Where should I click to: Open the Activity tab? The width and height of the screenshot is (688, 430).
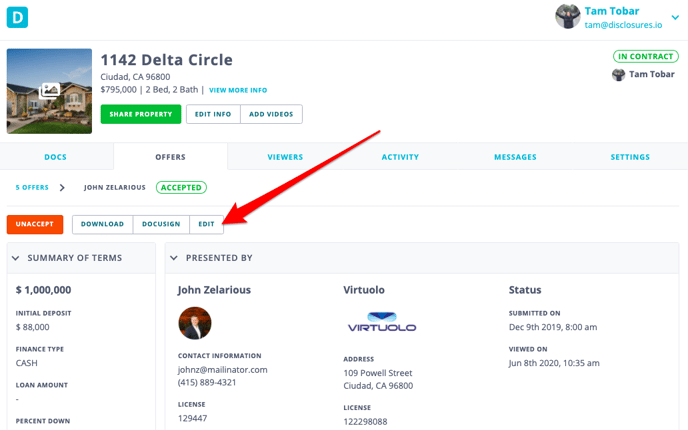[400, 157]
